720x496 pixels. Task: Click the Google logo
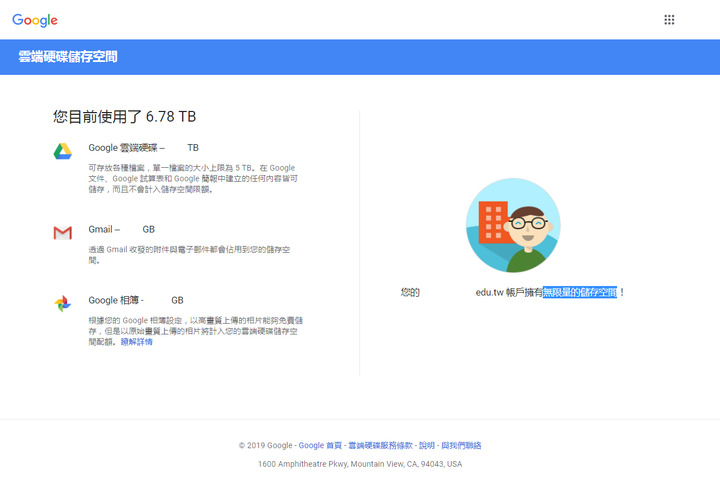click(x=35, y=20)
